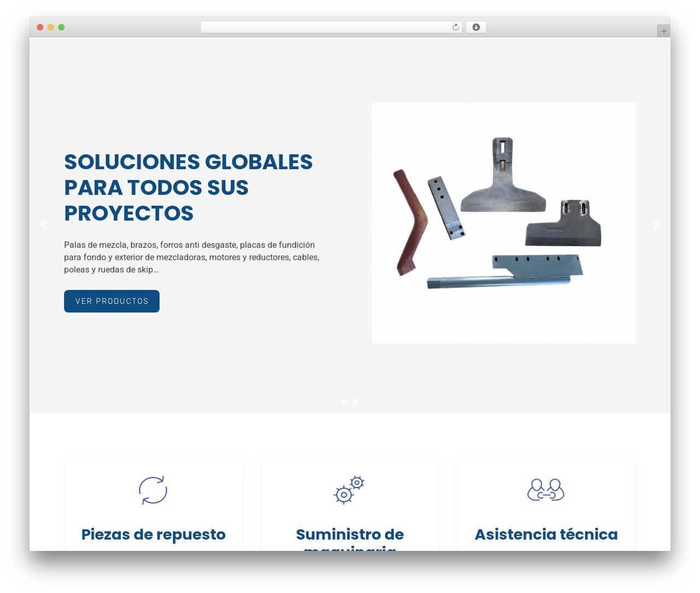Image resolution: width=700 pixels, height=593 pixels.
Task: Click the SOLUCIONES GLOBALES PARA TODOS SUS PROYECTOS headline
Action: point(189,188)
